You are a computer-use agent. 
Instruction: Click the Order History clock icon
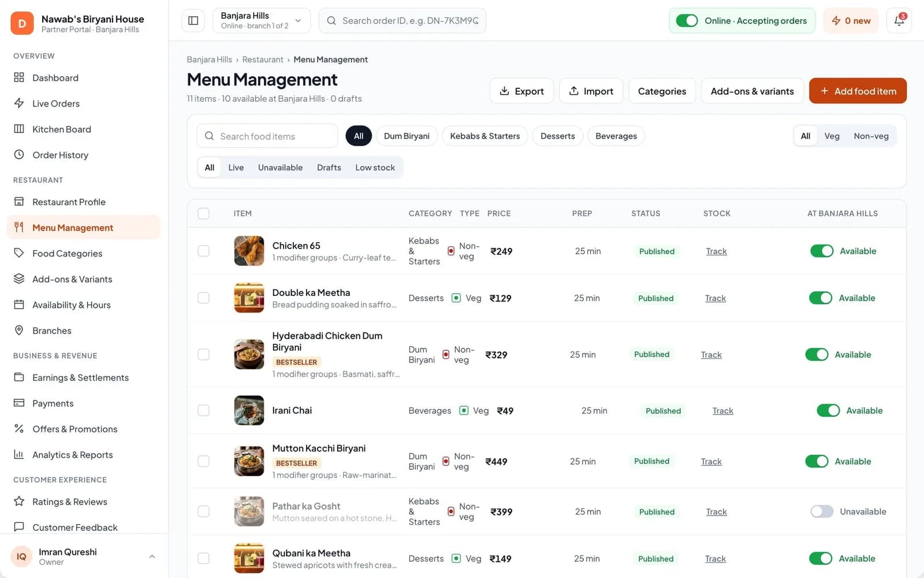tap(19, 154)
